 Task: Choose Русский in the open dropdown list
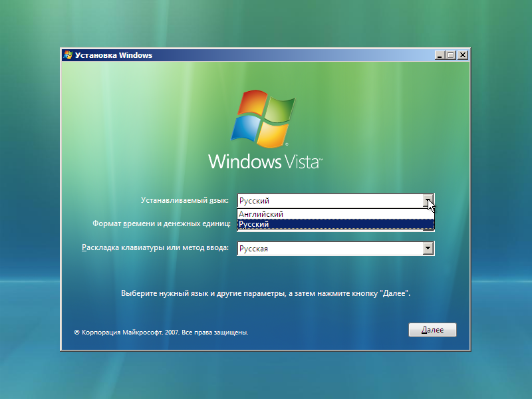pyautogui.click(x=336, y=224)
